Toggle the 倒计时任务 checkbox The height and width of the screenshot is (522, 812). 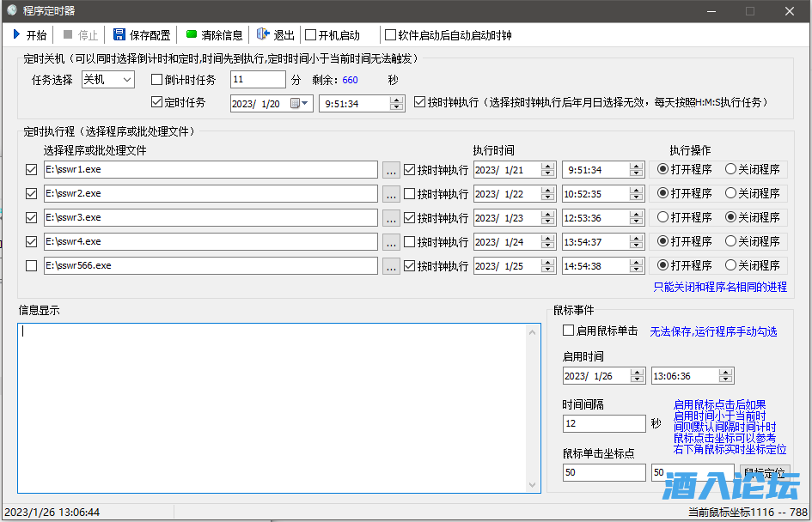156,80
